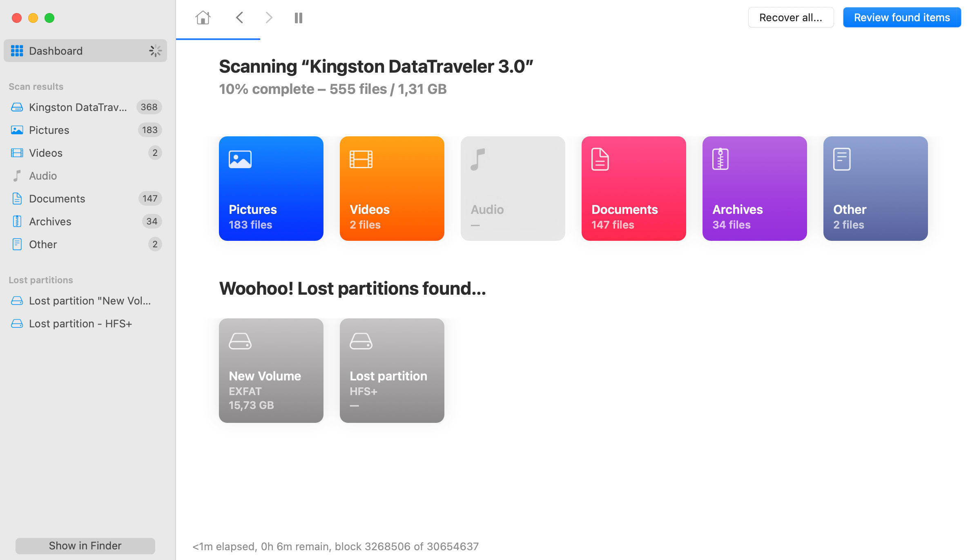This screenshot has width=968, height=560.
Task: Click Show in Finder button
Action: (85, 545)
